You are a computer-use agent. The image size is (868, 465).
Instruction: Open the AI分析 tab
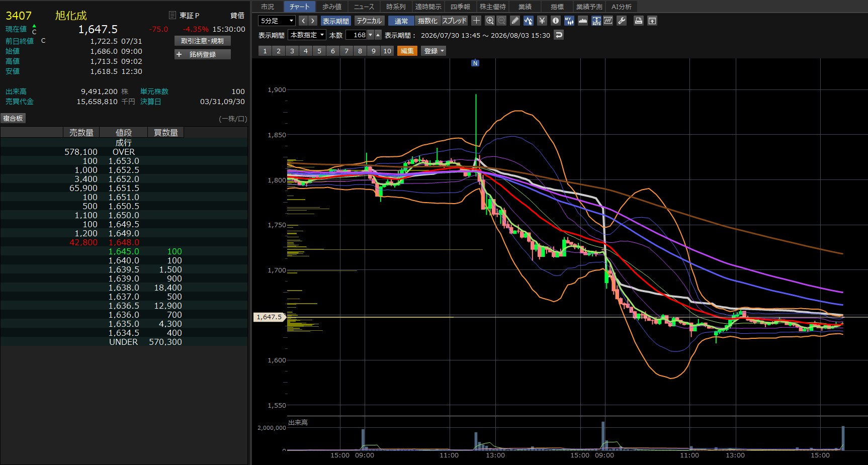[622, 7]
